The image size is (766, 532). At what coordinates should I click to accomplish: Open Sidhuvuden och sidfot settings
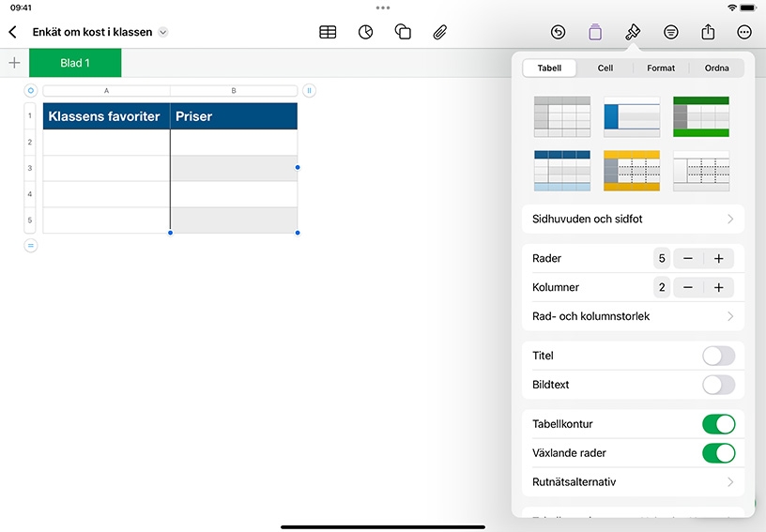[x=633, y=219]
